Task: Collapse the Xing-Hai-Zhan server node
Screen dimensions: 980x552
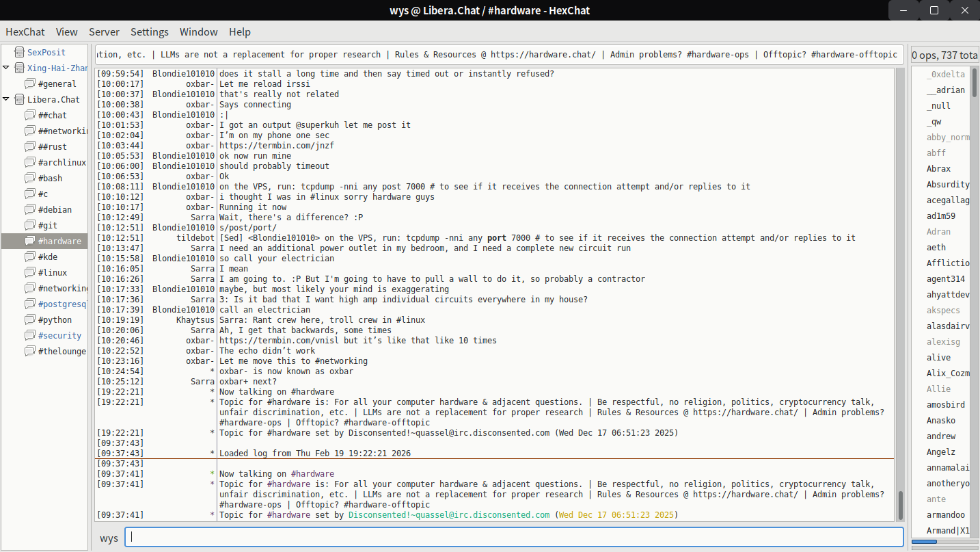Action: click(6, 68)
